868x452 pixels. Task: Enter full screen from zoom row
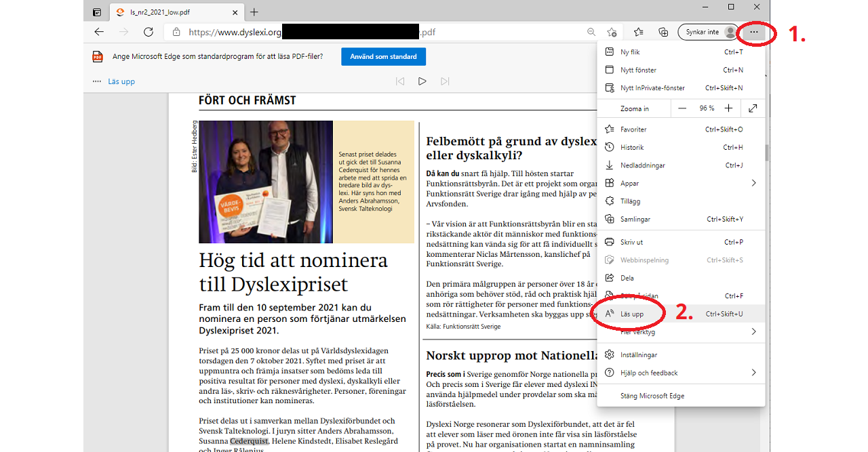753,108
